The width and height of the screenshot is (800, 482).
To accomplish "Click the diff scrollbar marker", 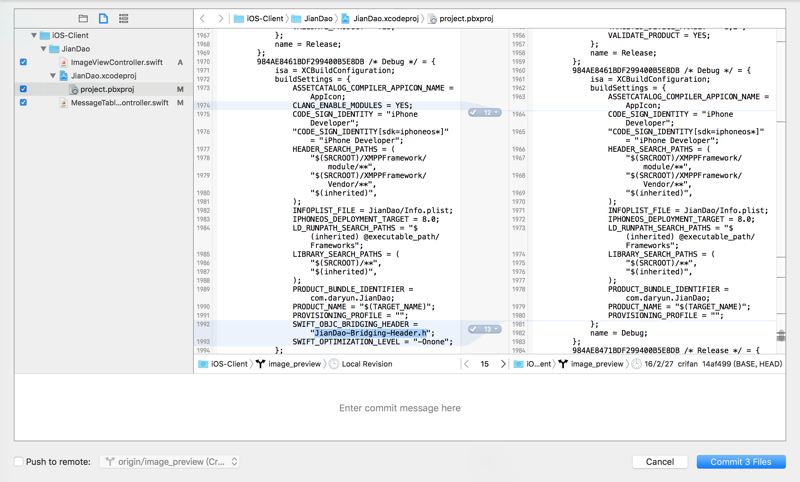I will click(x=781, y=336).
